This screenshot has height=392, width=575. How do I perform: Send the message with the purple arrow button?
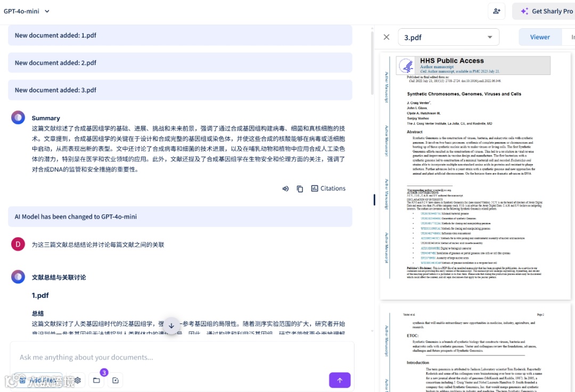point(340,380)
